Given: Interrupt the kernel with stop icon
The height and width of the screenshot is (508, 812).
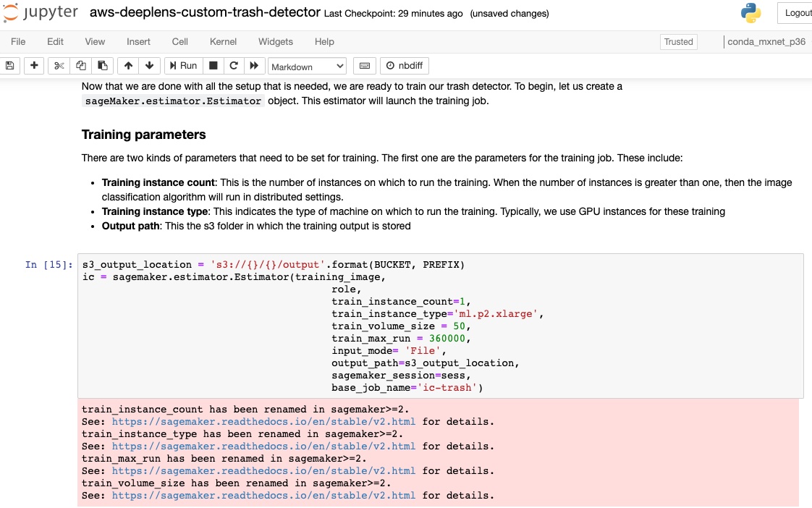Looking at the screenshot, I should click(x=213, y=66).
